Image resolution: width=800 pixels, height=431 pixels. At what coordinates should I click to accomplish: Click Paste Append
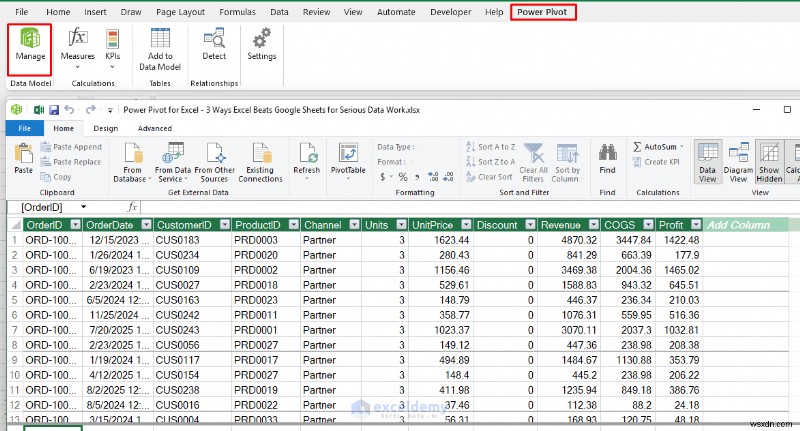71,147
